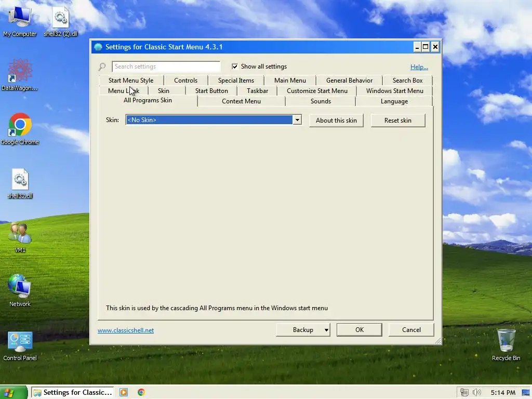Screen dimensions: 532x399
Task: Open the Menu Look tab
Action: point(124,91)
